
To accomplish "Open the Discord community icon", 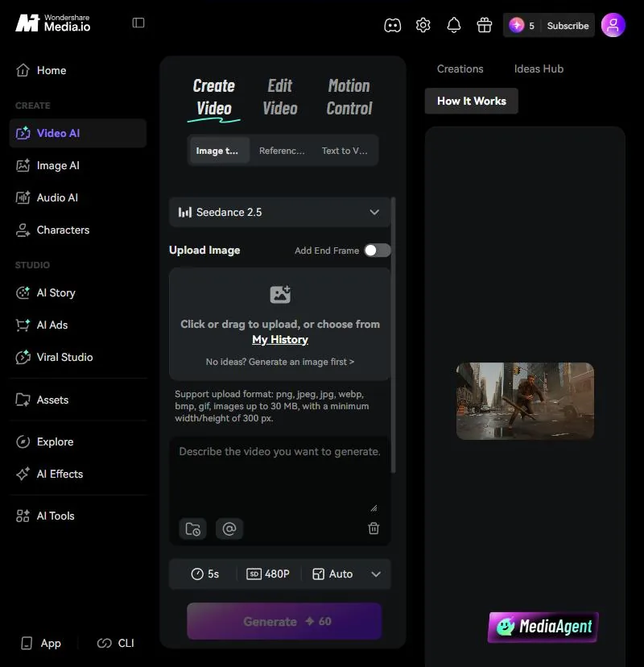I will [392, 26].
